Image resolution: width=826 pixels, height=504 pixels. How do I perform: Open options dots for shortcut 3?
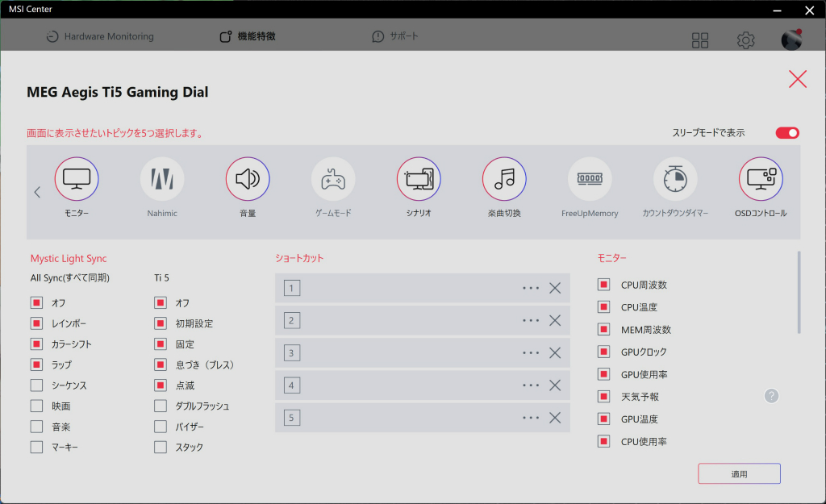click(531, 353)
